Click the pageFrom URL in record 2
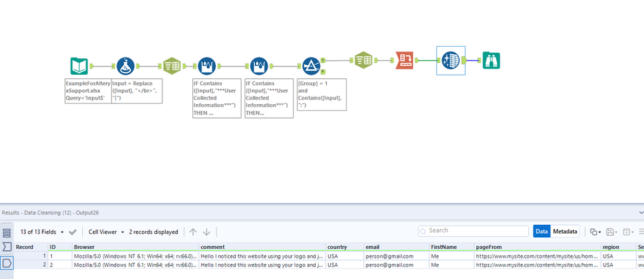This screenshot has height=279, width=644. click(x=538, y=265)
